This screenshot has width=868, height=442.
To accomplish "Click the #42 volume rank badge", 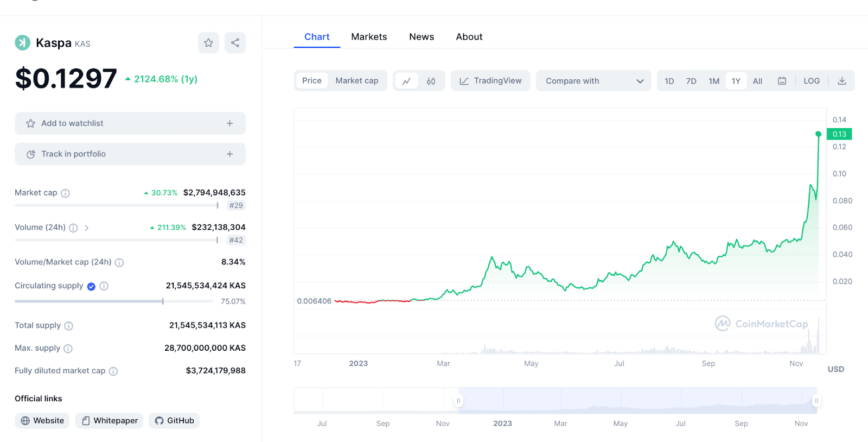I will pyautogui.click(x=236, y=240).
